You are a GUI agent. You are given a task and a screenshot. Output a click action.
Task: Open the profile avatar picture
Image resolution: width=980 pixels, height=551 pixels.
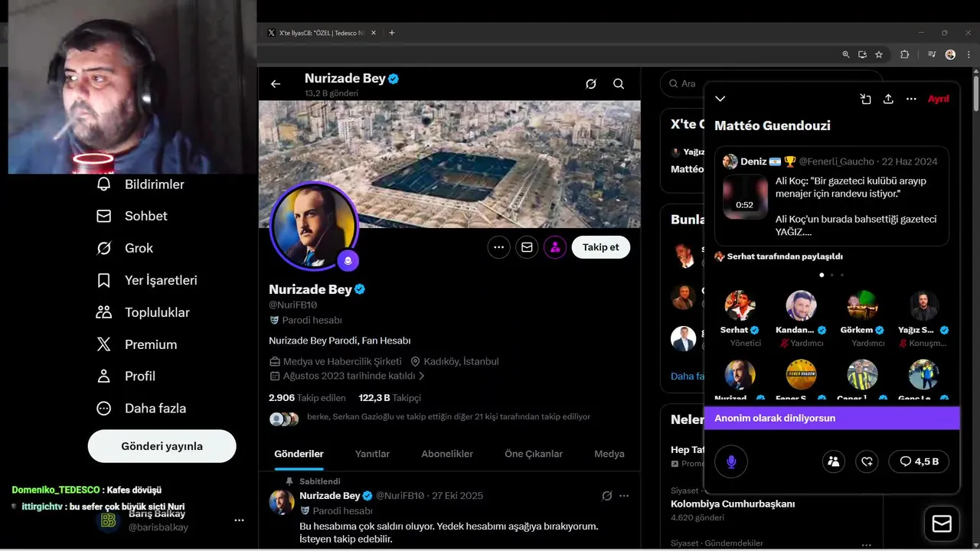click(314, 226)
